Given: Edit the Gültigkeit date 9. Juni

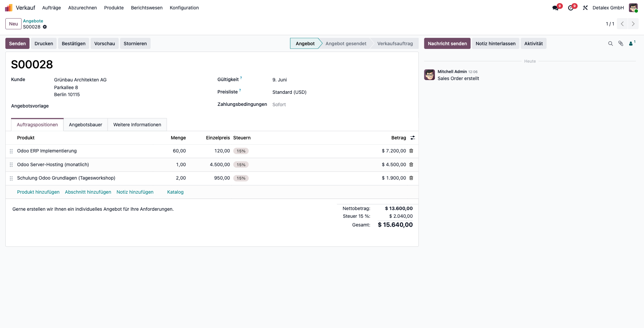Looking at the screenshot, I should (x=279, y=80).
